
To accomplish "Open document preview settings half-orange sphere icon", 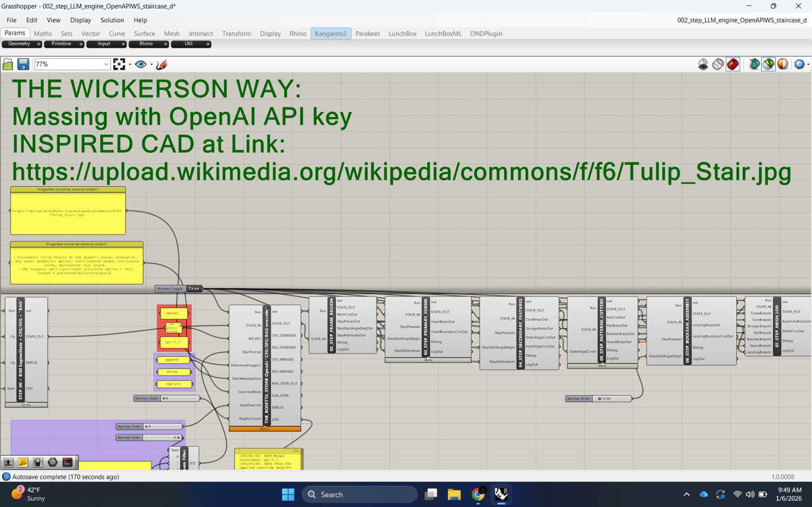I will coord(783,64).
